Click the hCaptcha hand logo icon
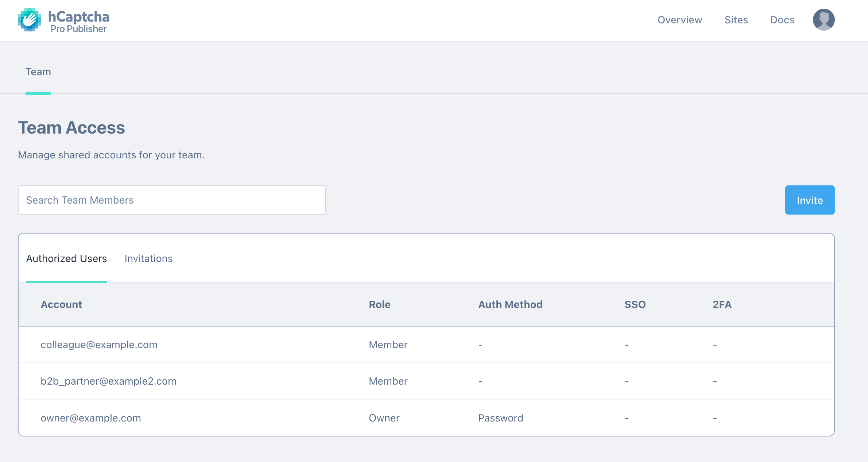 29,20
